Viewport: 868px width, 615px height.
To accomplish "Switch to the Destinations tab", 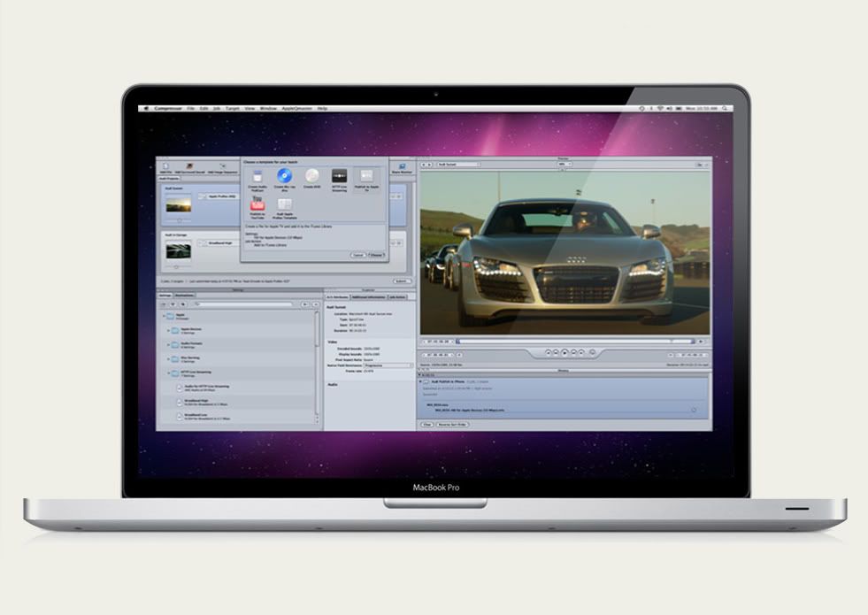I will 184,296.
